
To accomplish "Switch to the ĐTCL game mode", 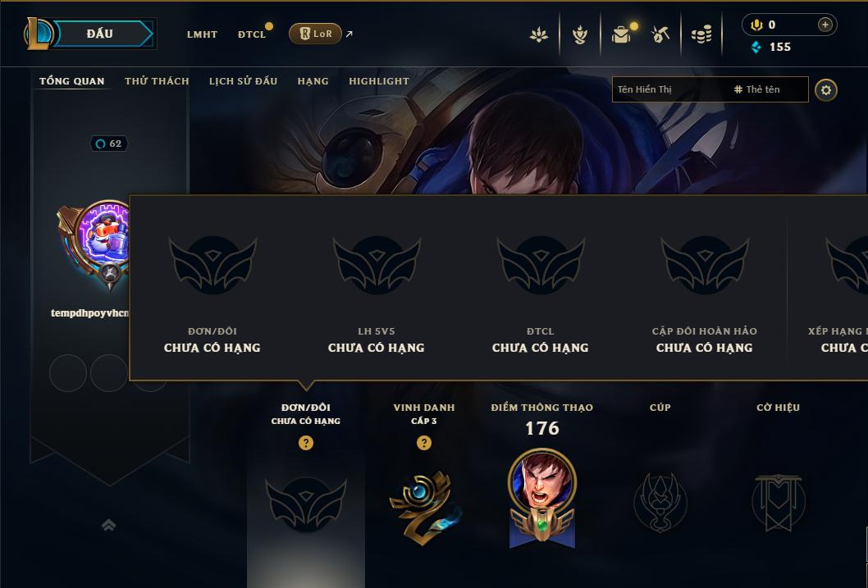I will (x=252, y=34).
